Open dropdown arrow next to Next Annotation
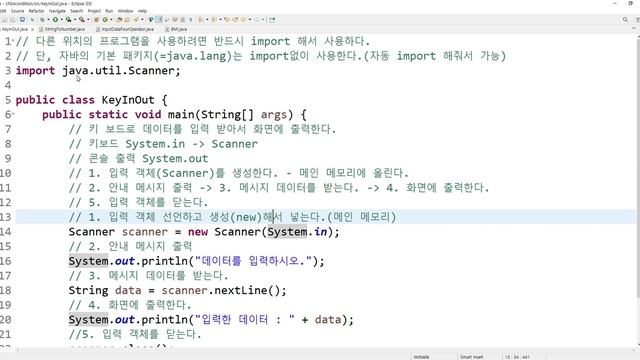The width and height of the screenshot is (640, 360). (x=207, y=20)
